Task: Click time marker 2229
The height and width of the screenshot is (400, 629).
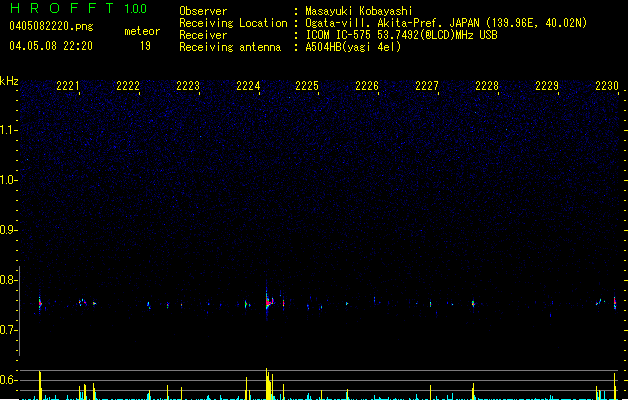Action: pos(547,86)
